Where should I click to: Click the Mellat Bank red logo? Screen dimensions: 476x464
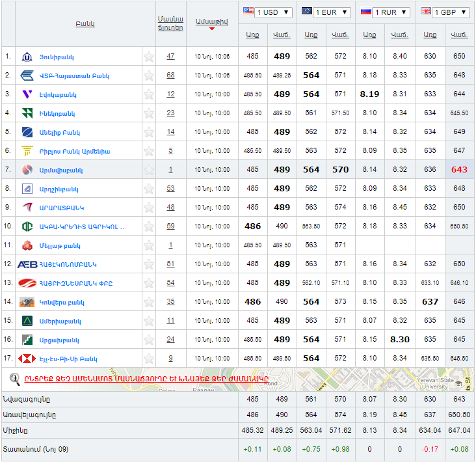point(27,245)
